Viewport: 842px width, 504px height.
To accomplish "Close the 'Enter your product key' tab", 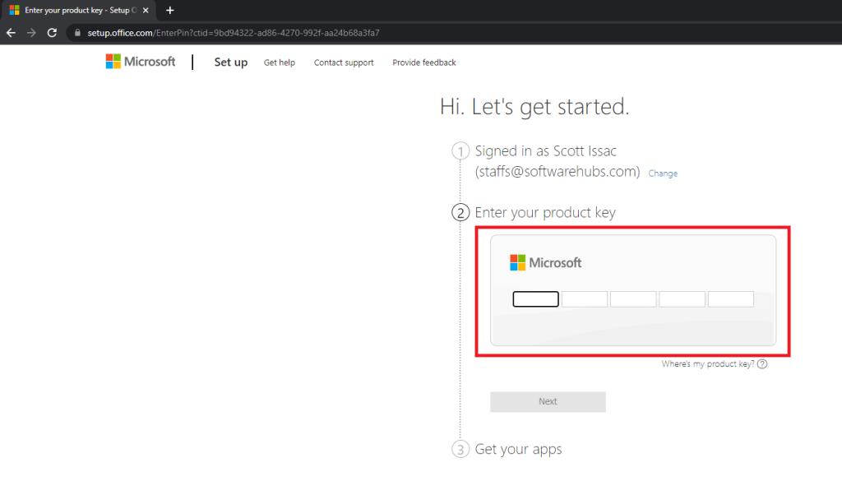I will [x=146, y=10].
